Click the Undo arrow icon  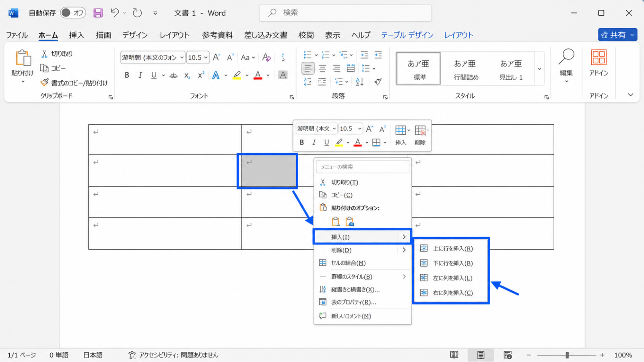[x=115, y=13]
